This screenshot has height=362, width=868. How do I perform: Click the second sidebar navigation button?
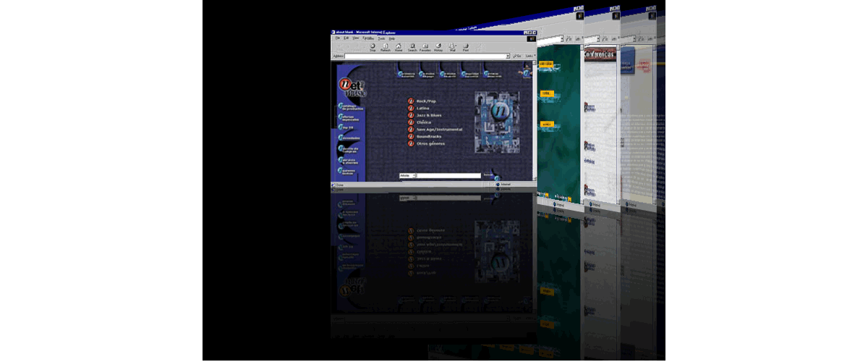348,117
